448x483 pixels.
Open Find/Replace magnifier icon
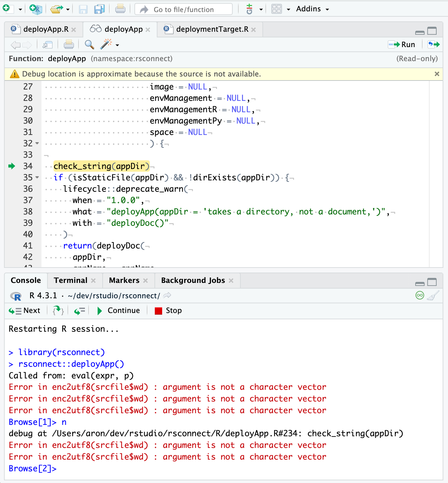point(90,45)
